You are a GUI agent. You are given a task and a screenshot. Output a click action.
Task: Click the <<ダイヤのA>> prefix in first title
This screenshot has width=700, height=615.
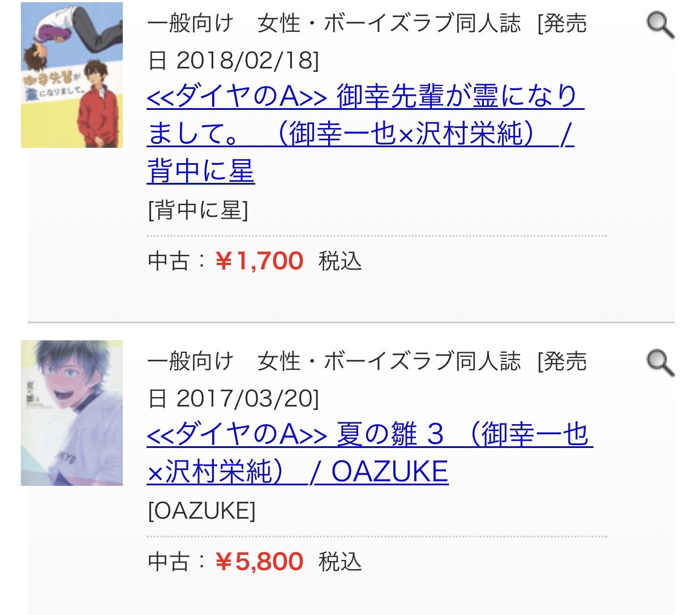click(x=237, y=96)
